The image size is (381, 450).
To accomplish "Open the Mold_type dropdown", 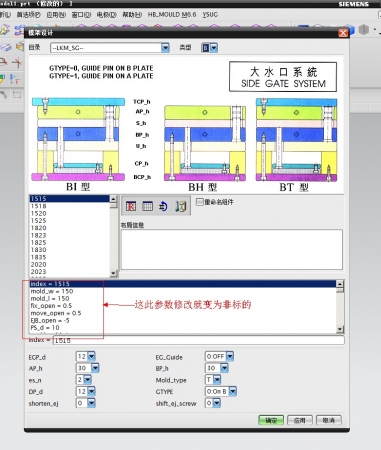I will tap(217, 380).
